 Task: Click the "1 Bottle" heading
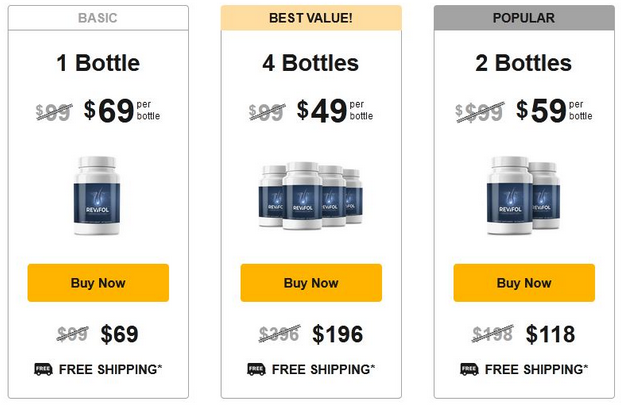coord(98,65)
